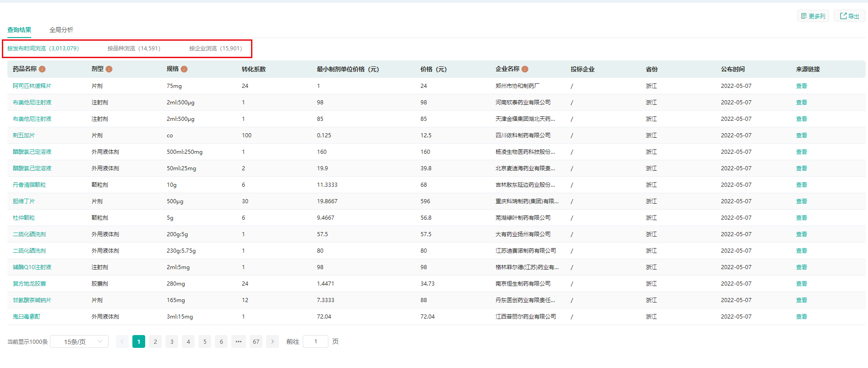This screenshot has height=368, width=868.
Task: Open the 15条/页 page size dropdown
Action: tap(79, 341)
